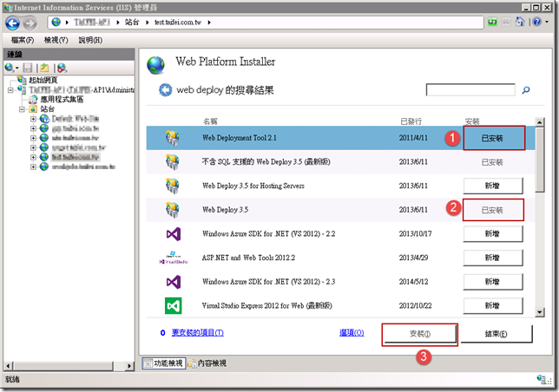Click the 名稱 column header
The height and width of the screenshot is (392, 559).
click(x=210, y=121)
